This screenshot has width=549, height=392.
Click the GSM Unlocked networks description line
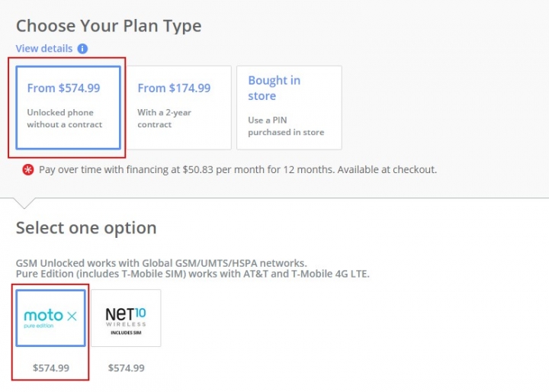coord(162,263)
